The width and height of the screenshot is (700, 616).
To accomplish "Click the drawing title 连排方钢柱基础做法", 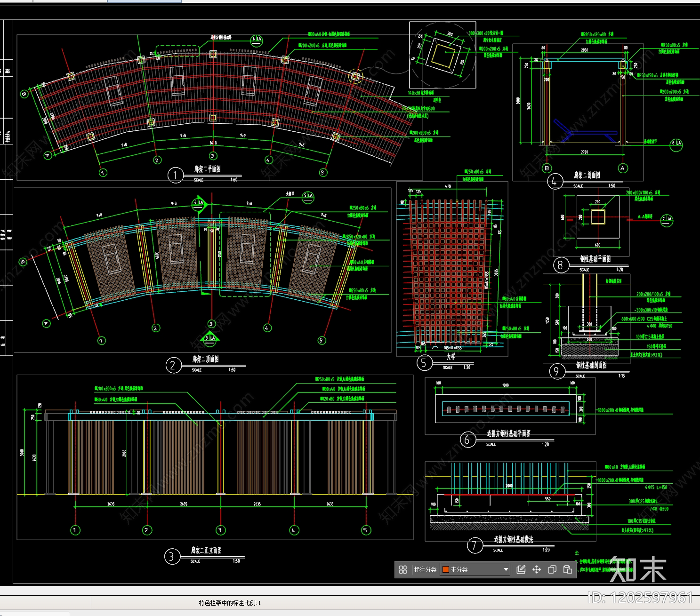I will point(514,539).
